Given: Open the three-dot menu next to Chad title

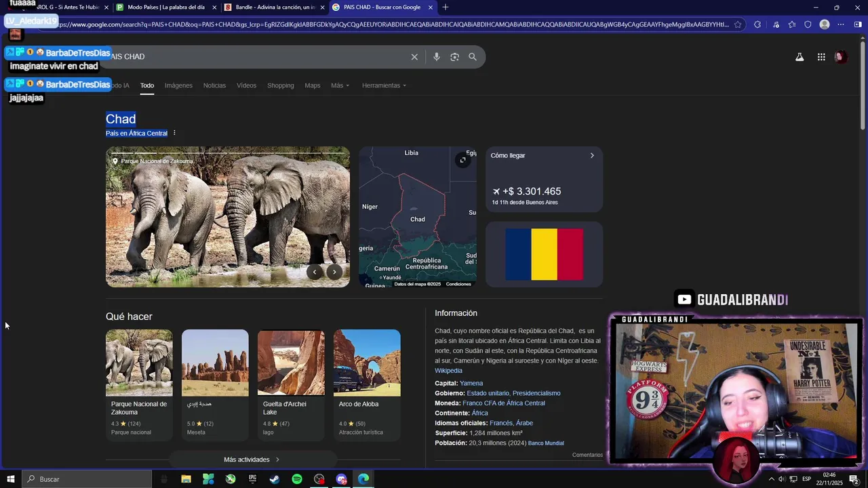Looking at the screenshot, I should [174, 133].
